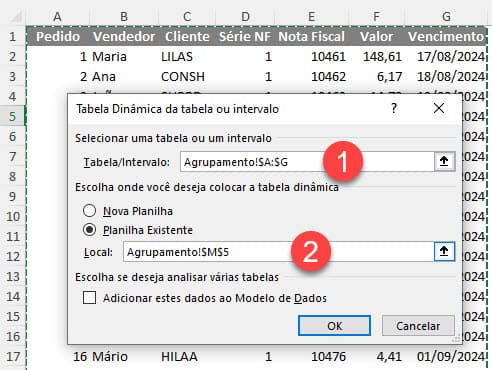Click the Cliente header cell
This screenshot has height=370, width=492.
point(187,36)
